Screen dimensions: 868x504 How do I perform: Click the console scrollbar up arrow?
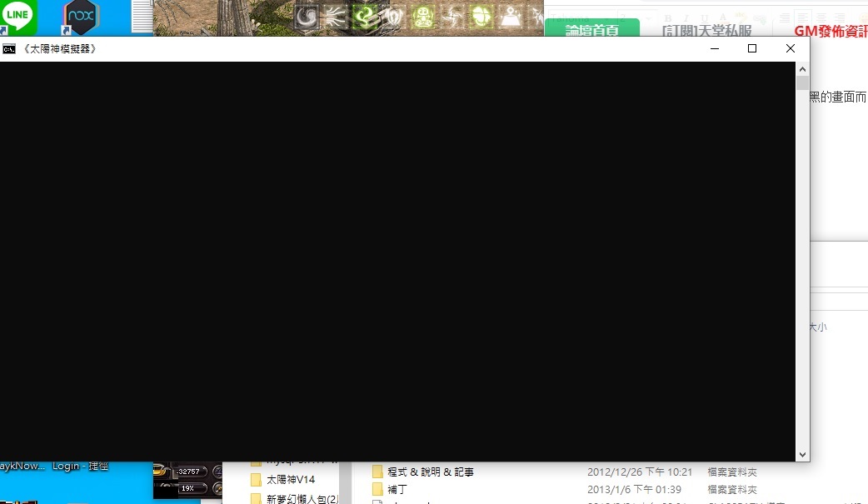click(x=803, y=69)
